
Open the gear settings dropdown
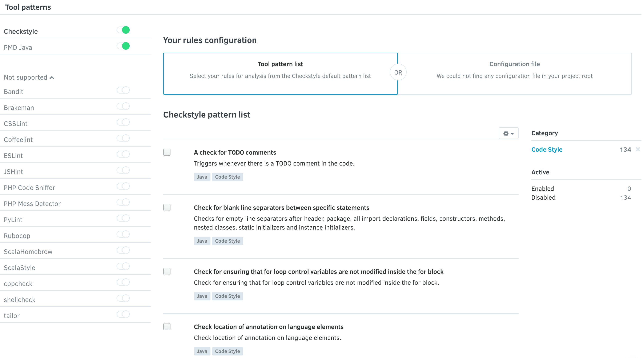click(x=508, y=133)
